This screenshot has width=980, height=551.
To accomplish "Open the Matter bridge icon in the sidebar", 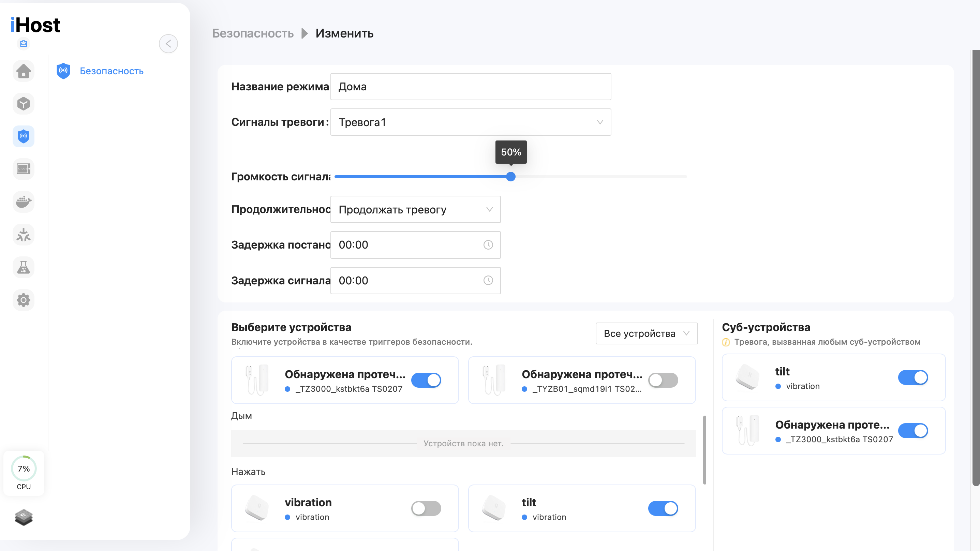I will pyautogui.click(x=24, y=234).
